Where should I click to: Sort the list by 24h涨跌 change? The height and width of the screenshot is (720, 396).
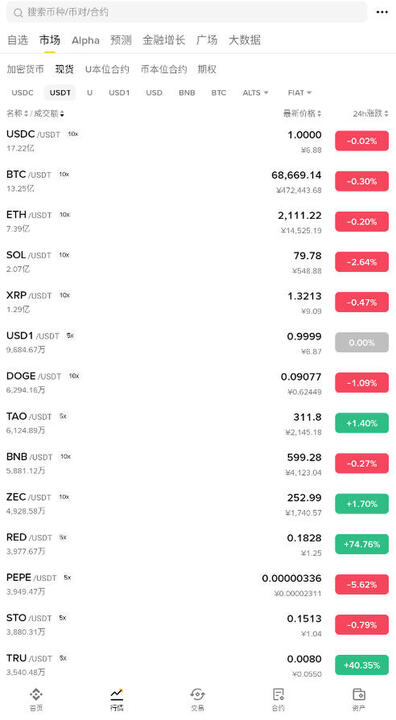click(370, 113)
